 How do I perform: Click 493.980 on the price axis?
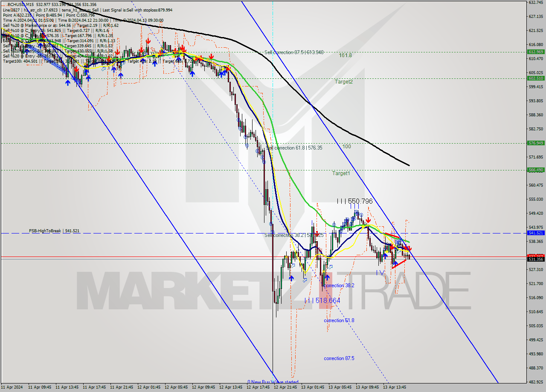pos(536,354)
